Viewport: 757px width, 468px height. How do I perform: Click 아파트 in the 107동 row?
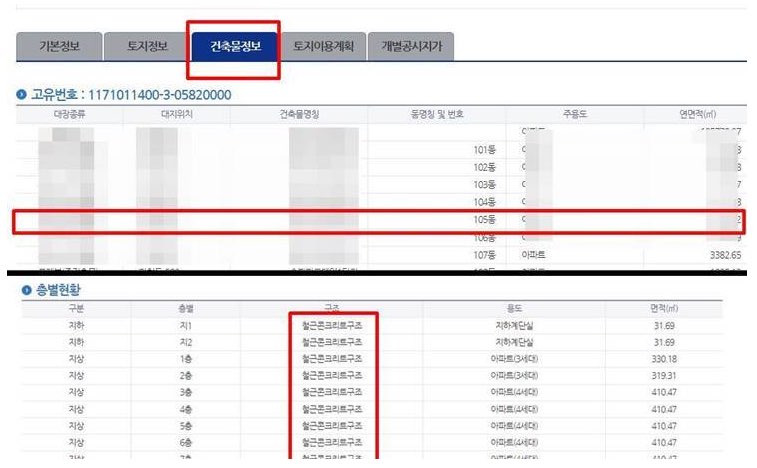click(x=533, y=255)
